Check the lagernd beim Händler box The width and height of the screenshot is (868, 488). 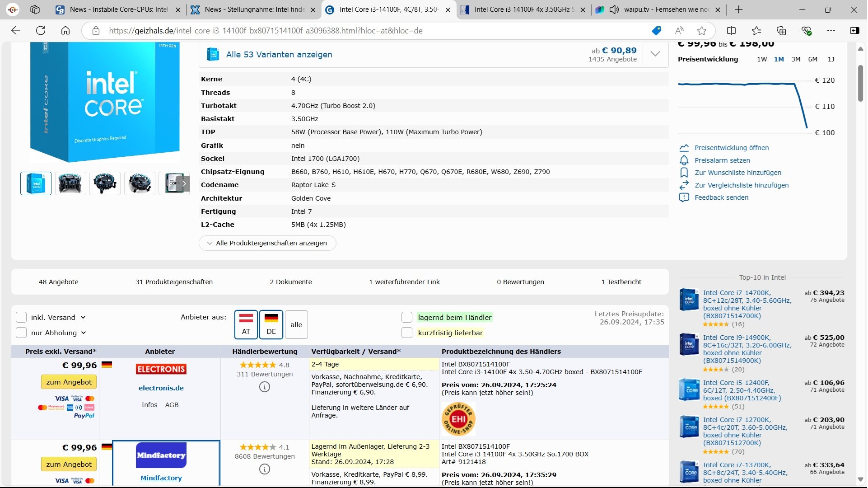coord(407,318)
